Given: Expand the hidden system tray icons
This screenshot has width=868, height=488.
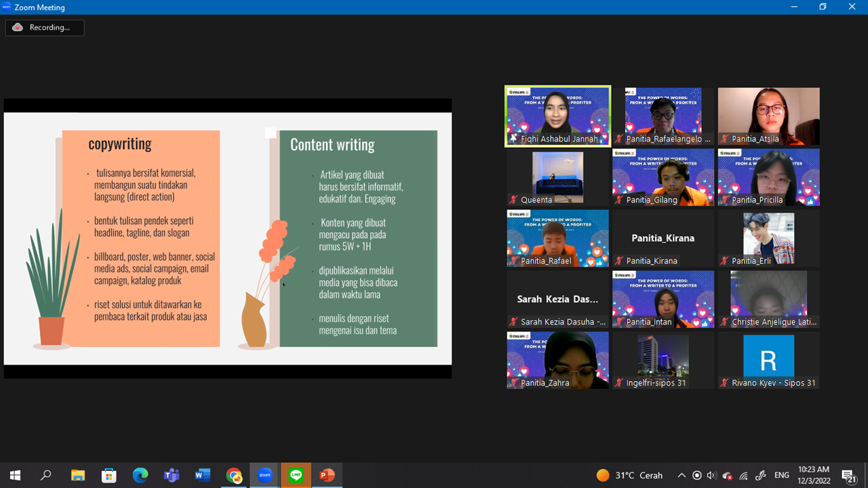Looking at the screenshot, I should click(682, 475).
